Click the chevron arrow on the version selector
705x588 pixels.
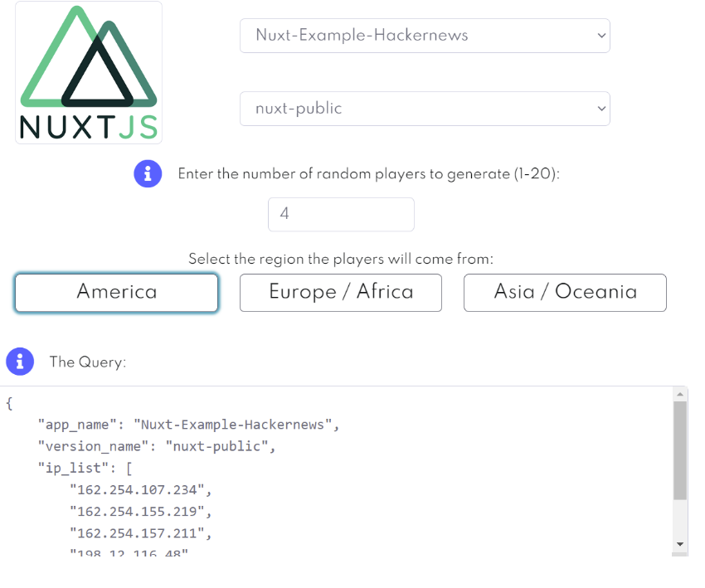(x=600, y=109)
